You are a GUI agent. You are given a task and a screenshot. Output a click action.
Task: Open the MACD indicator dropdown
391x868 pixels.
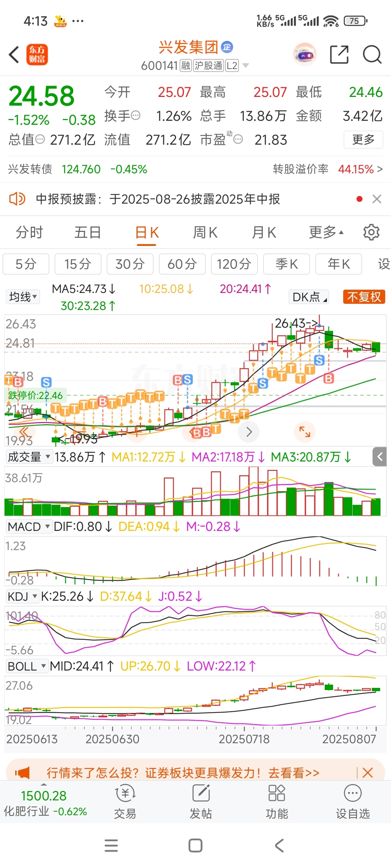[x=29, y=527]
